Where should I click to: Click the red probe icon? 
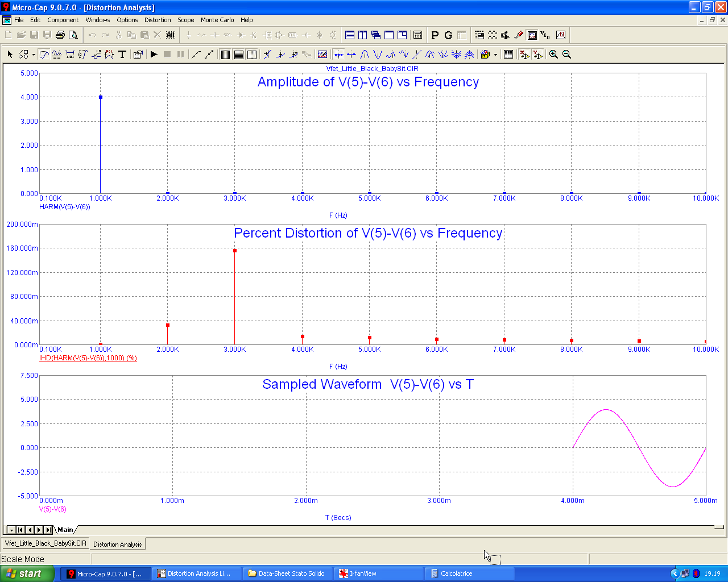coord(519,35)
